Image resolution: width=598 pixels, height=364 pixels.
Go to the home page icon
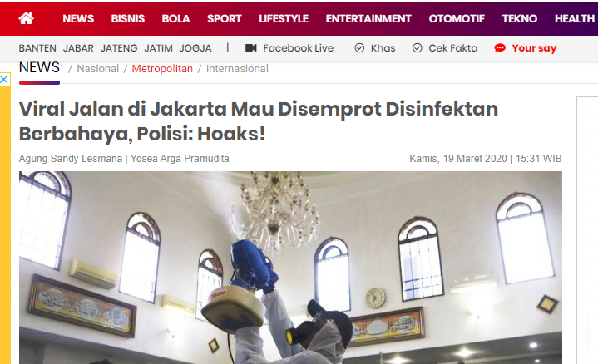pyautogui.click(x=27, y=18)
